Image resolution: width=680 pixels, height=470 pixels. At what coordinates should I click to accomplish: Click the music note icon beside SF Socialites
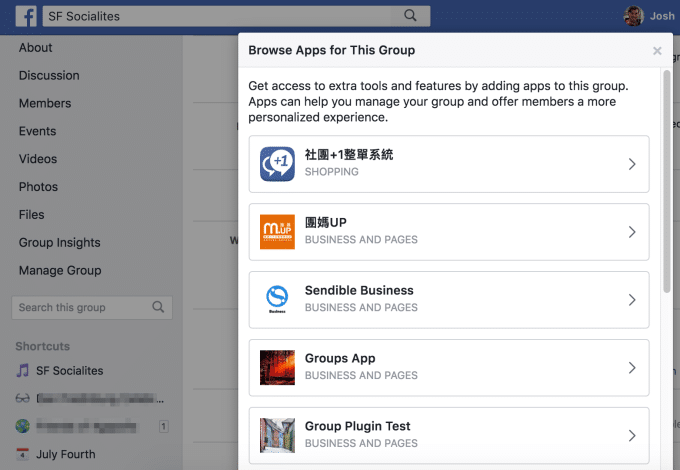[23, 371]
